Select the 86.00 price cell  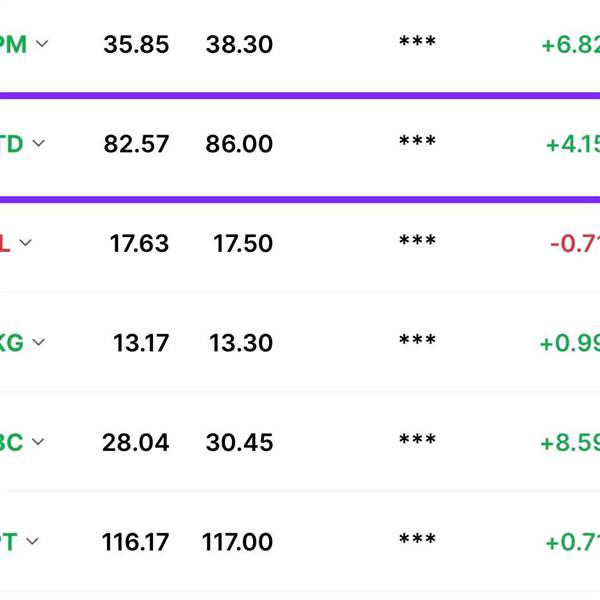tap(239, 144)
